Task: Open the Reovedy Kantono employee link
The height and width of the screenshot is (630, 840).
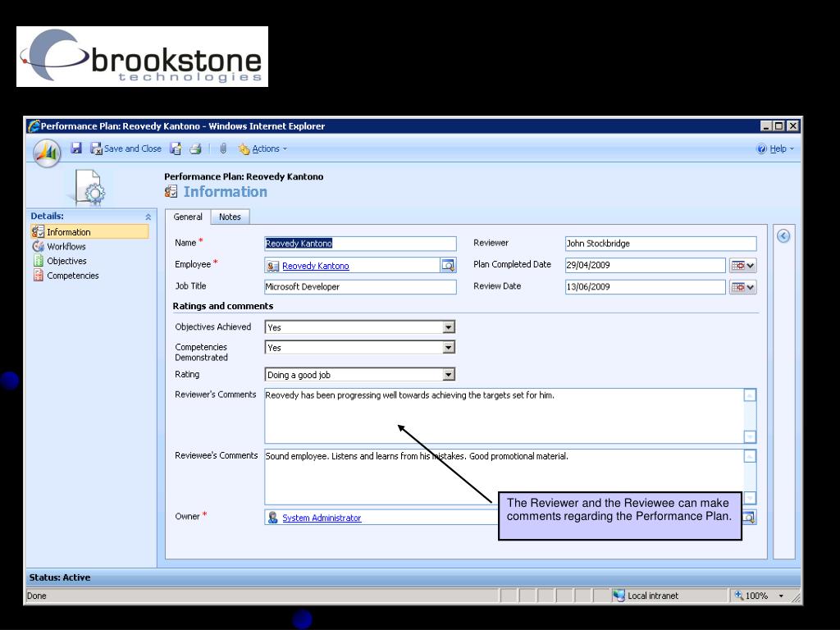Action: pyautogui.click(x=316, y=266)
